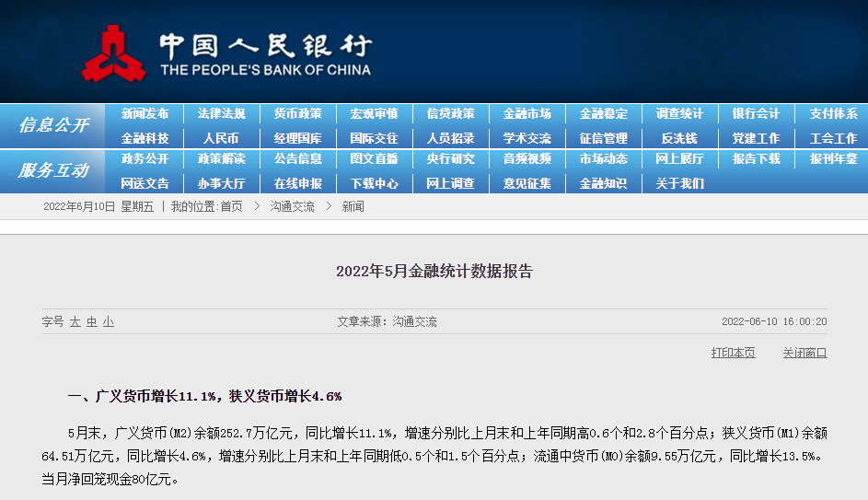Open 音视频 media section

click(527, 159)
